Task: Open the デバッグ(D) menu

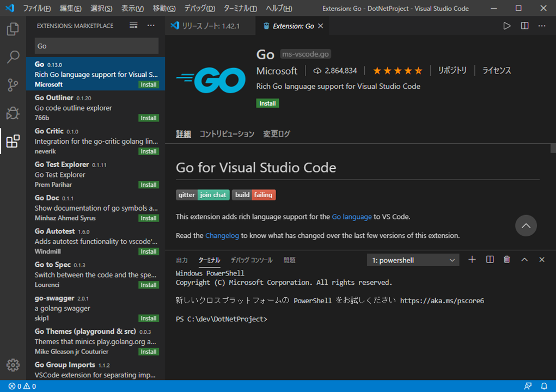Action: [200, 8]
